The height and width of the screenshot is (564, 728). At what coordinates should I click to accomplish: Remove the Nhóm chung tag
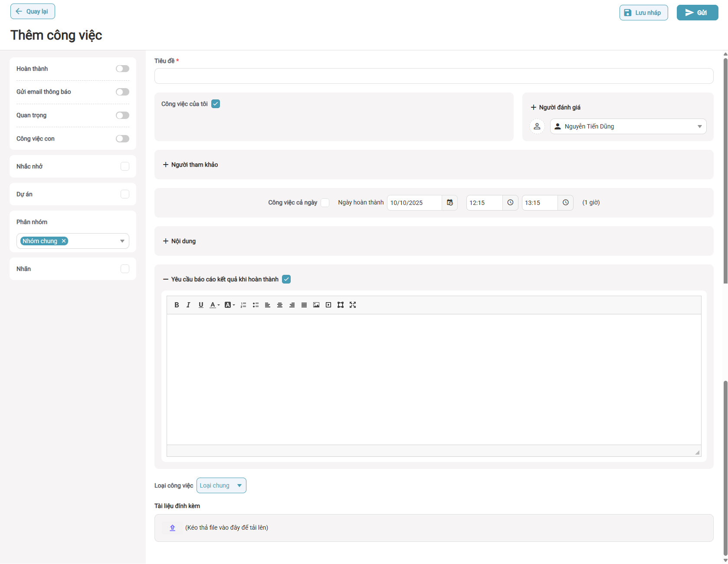[x=64, y=241]
